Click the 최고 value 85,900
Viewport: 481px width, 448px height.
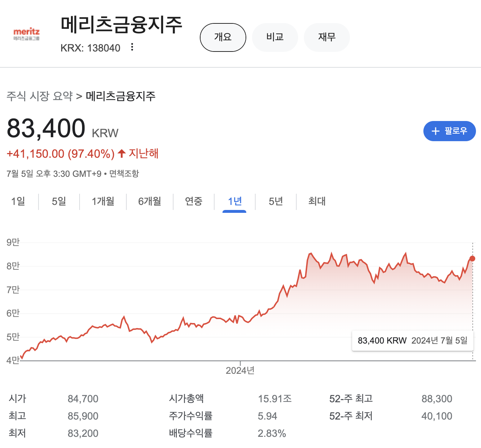click(x=83, y=416)
